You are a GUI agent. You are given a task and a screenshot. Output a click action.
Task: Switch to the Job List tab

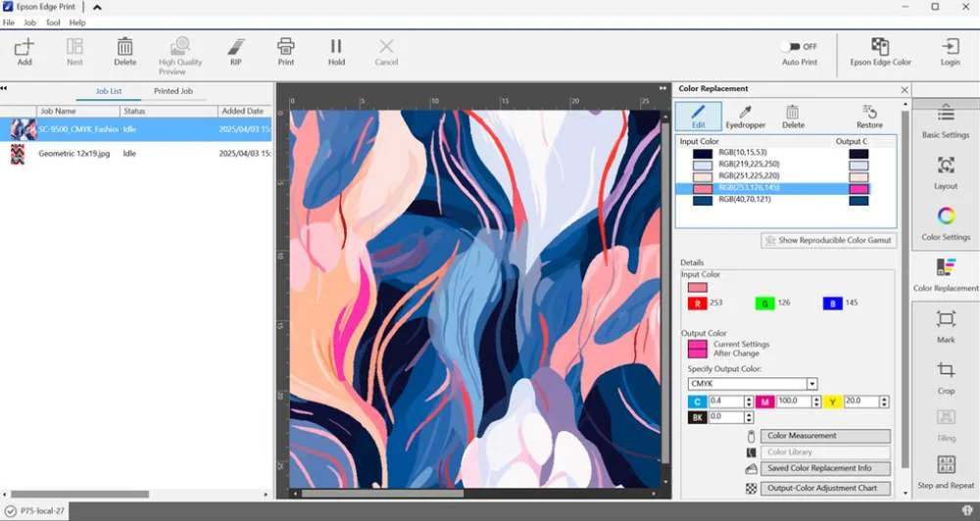tap(108, 91)
